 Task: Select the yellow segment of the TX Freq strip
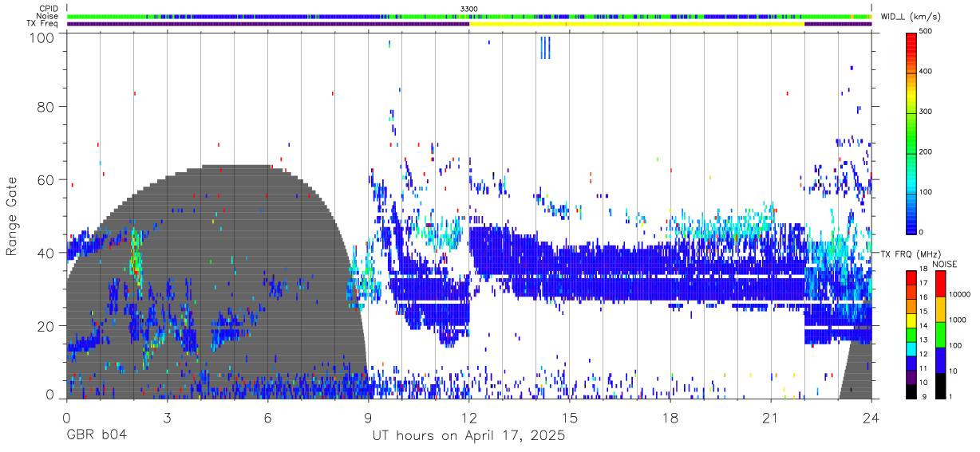[x=637, y=24]
